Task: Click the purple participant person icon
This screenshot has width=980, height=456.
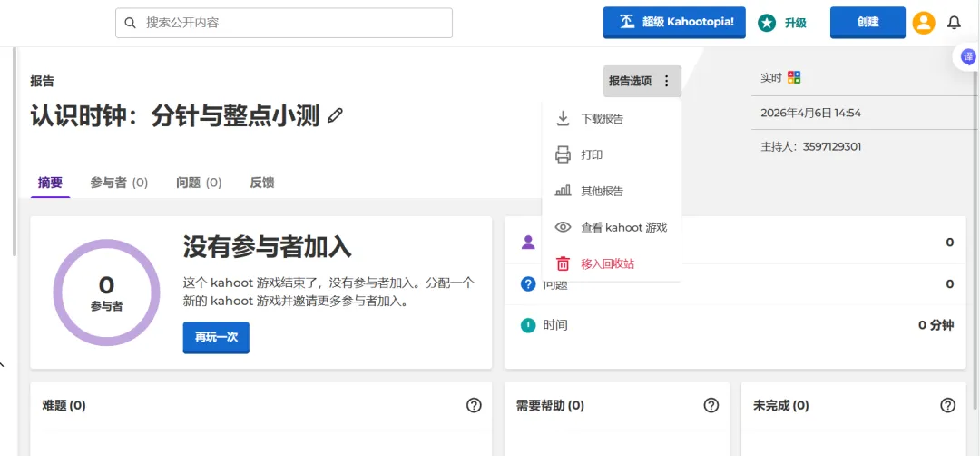Action: tap(528, 242)
